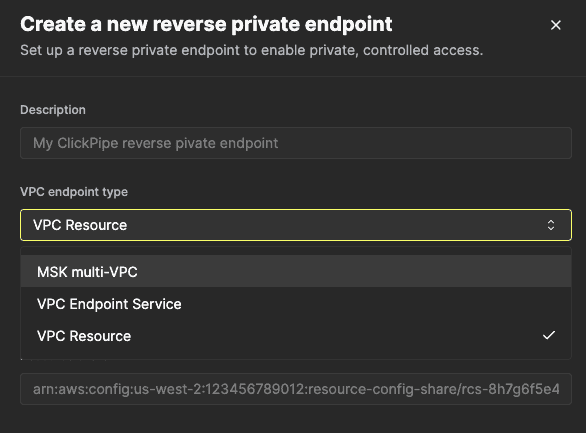This screenshot has height=433, width=586.
Task: Click the My ClickPipe placeholder text
Action: click(155, 143)
